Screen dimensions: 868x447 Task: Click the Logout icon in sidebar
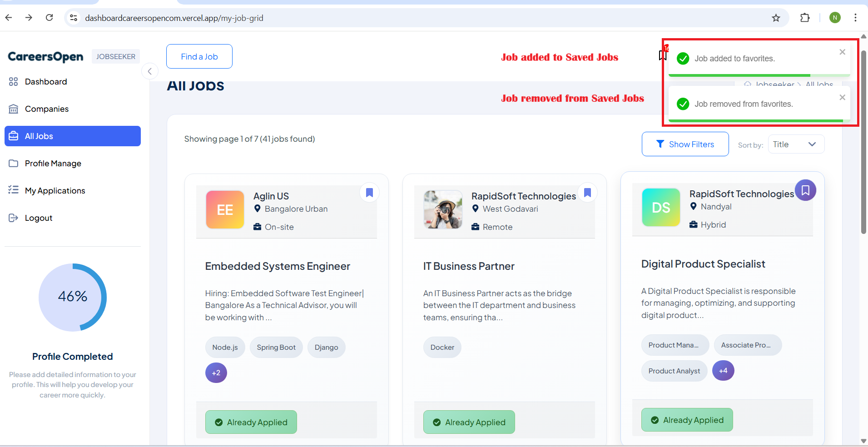[14, 218]
